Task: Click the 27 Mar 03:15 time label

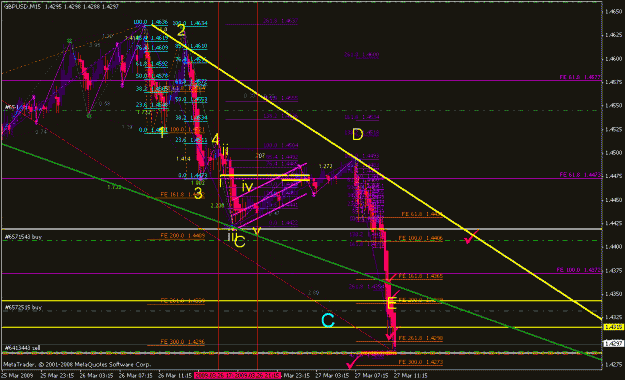Action: (332, 375)
